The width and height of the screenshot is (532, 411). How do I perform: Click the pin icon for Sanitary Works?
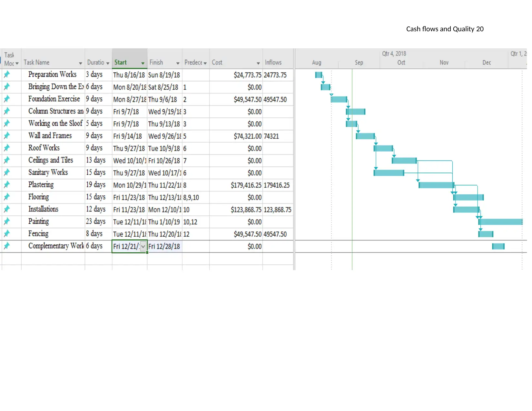pyautogui.click(x=7, y=173)
